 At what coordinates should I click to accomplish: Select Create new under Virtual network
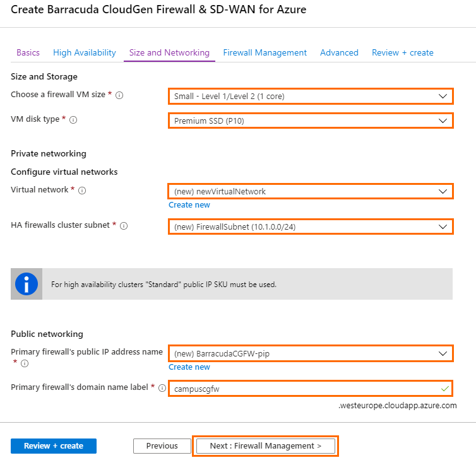coord(189,205)
